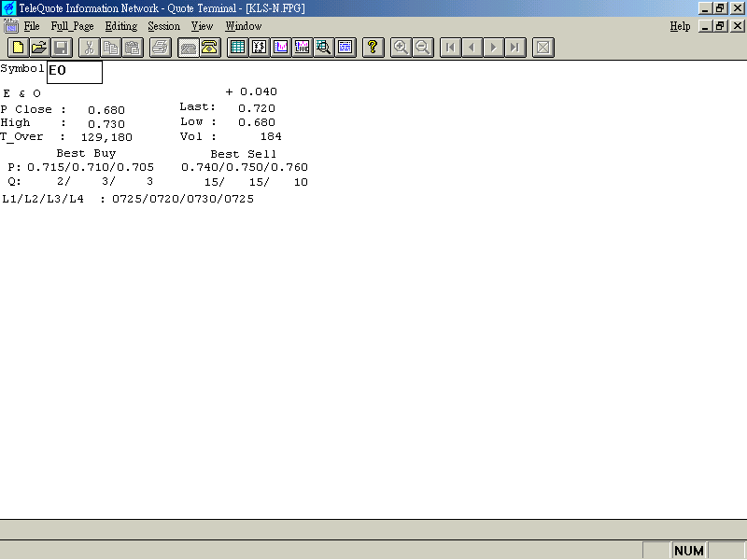
Task: Click the document control icon beside File
Action: pos(10,26)
